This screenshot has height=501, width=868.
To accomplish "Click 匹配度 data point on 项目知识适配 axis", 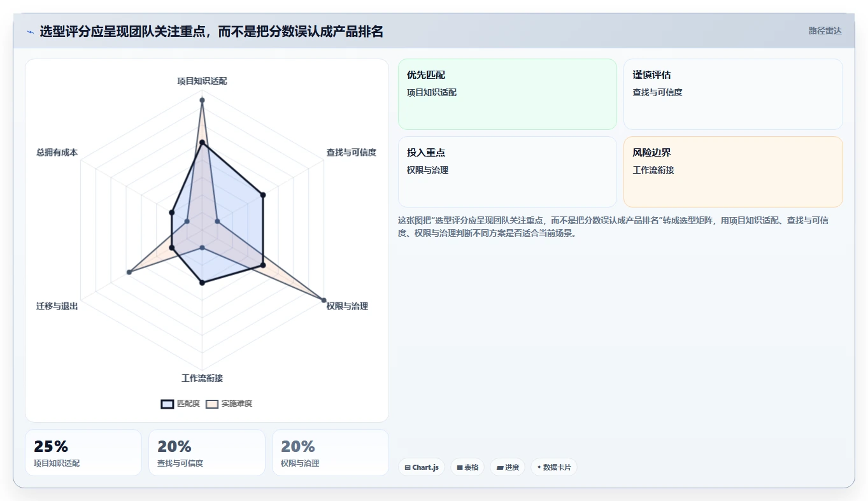I will [202, 144].
